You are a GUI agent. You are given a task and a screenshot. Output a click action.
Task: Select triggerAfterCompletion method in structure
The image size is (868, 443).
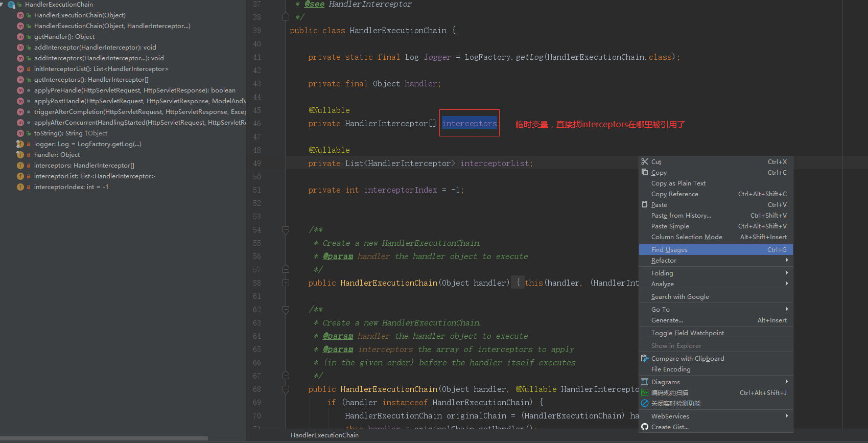coord(140,112)
